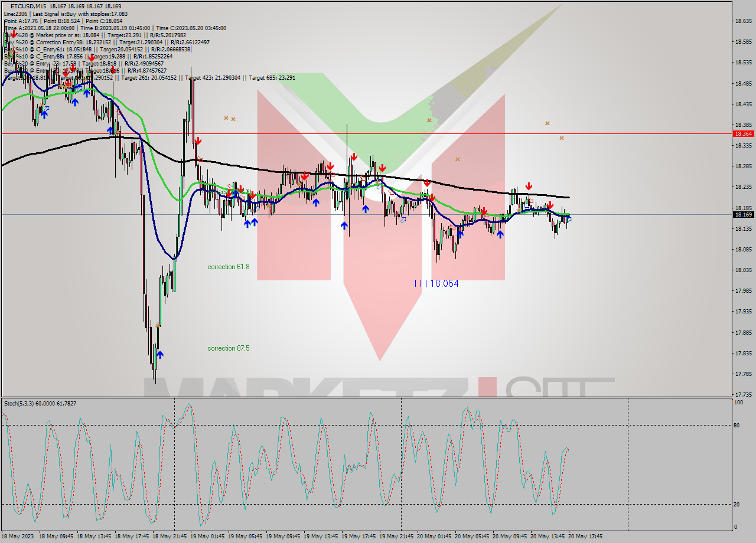
Task: Click the 17.735 price axis value
Action: 743,394
